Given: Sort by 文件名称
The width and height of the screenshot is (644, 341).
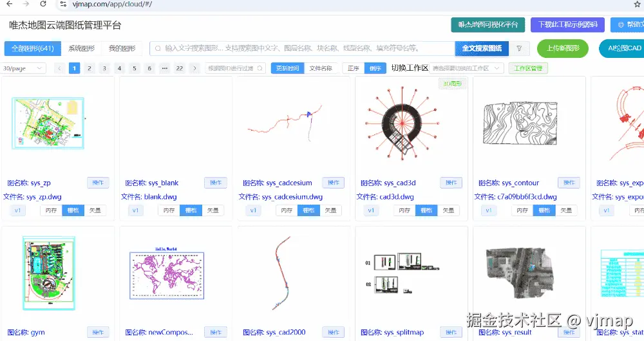Looking at the screenshot, I should point(321,68).
